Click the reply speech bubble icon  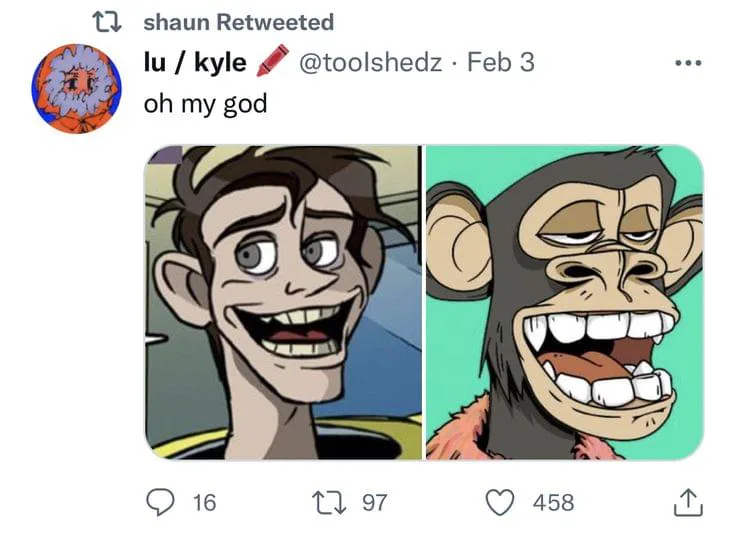pyautogui.click(x=161, y=502)
